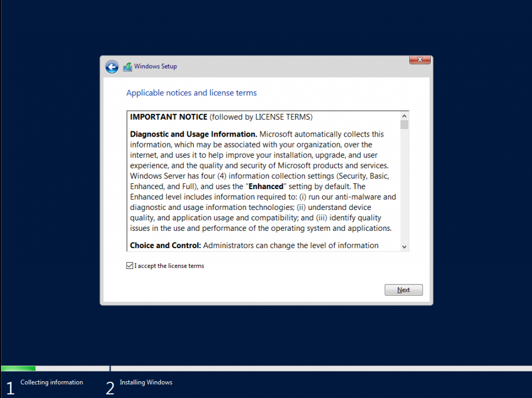Click the Windows Setup logo in the title bar
Viewport: 532px width, 398px height.
pyautogui.click(x=127, y=67)
